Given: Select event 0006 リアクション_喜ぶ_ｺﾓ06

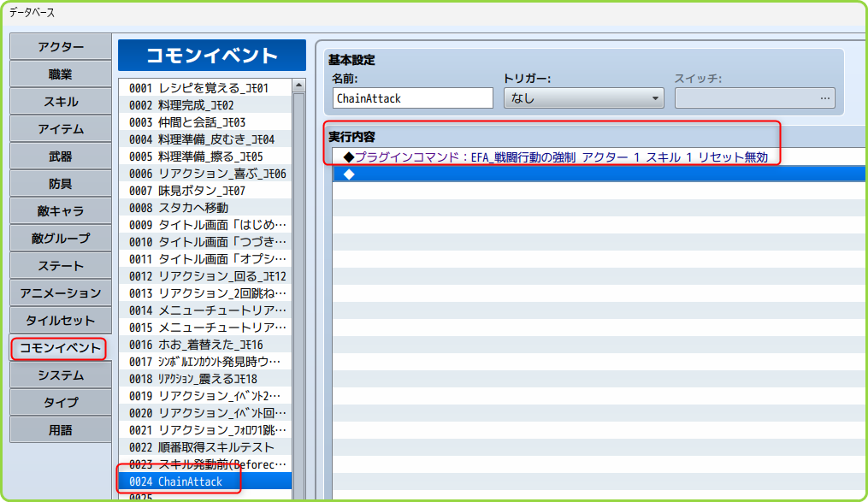Looking at the screenshot, I should [205, 174].
